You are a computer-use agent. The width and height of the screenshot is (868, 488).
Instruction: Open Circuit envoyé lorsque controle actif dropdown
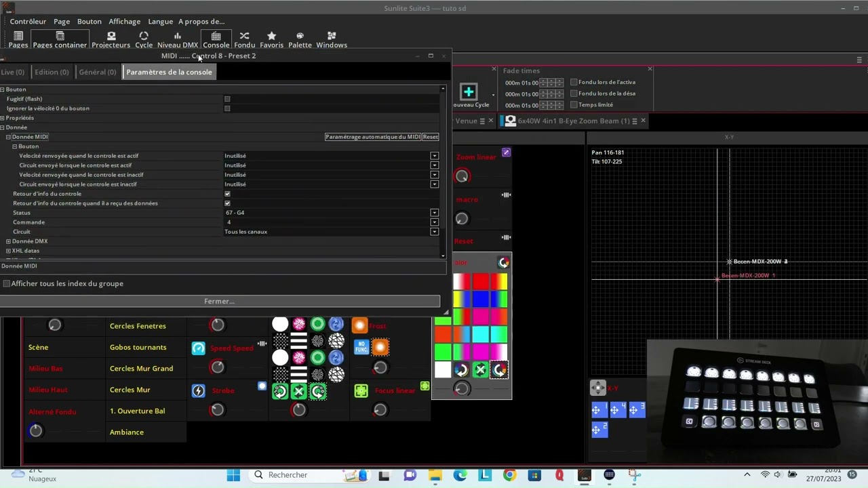[435, 165]
